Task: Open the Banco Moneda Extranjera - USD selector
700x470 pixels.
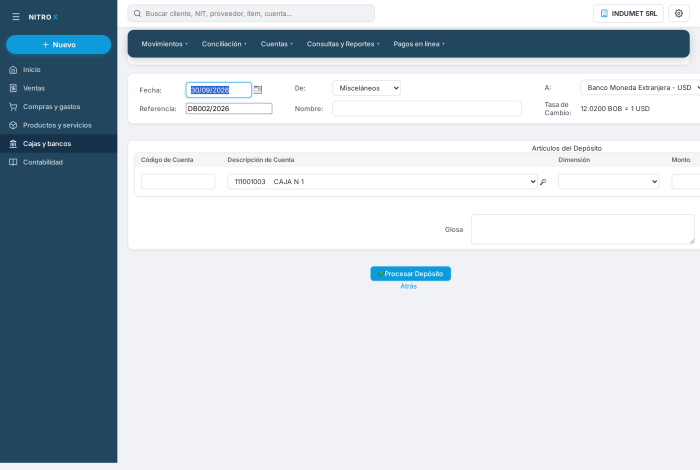Action: tap(640, 87)
